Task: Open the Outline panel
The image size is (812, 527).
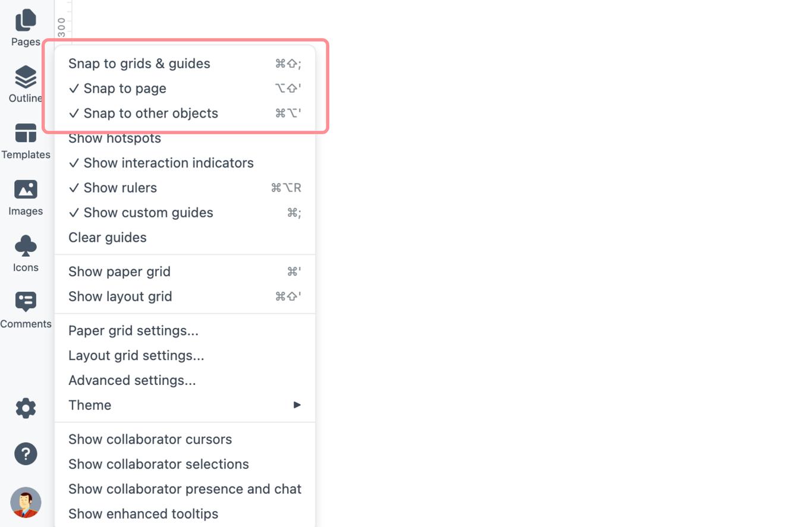Action: point(25,83)
